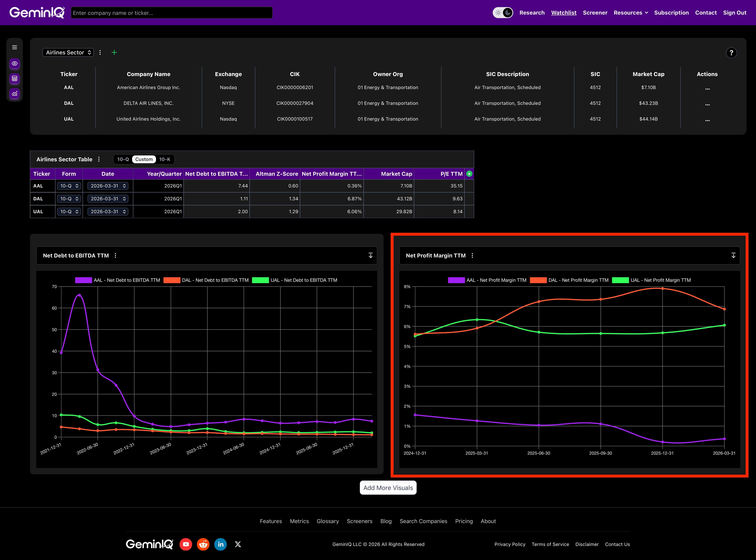Click Add More Visuals button
756x560 pixels.
coord(388,488)
